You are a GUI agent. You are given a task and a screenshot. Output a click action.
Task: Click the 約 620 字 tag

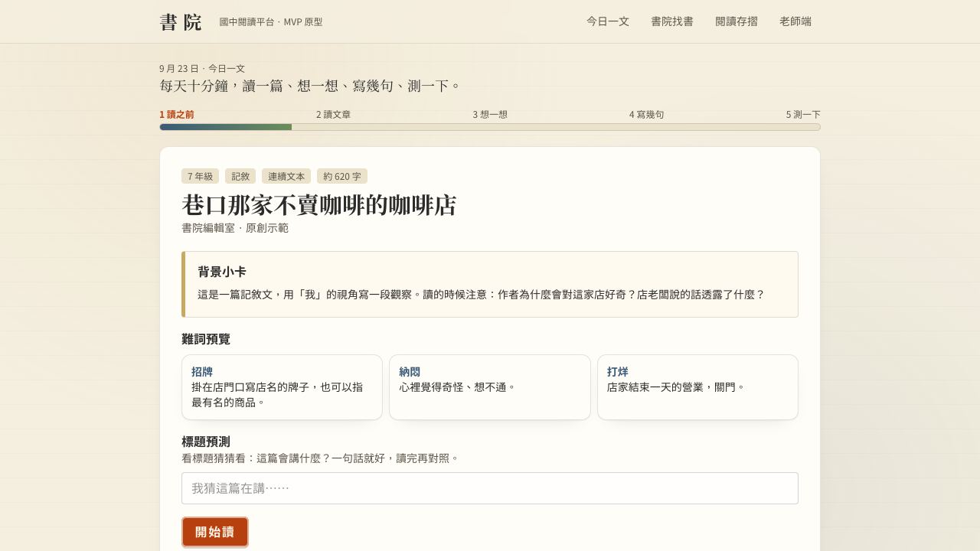click(342, 176)
